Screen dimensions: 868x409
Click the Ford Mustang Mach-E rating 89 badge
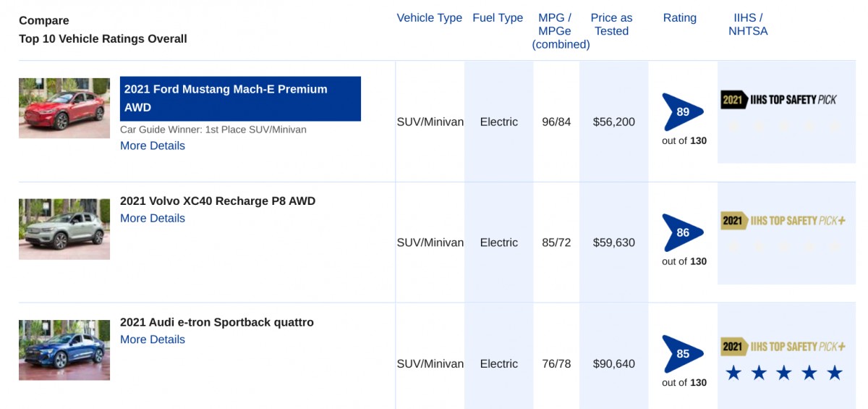(683, 112)
